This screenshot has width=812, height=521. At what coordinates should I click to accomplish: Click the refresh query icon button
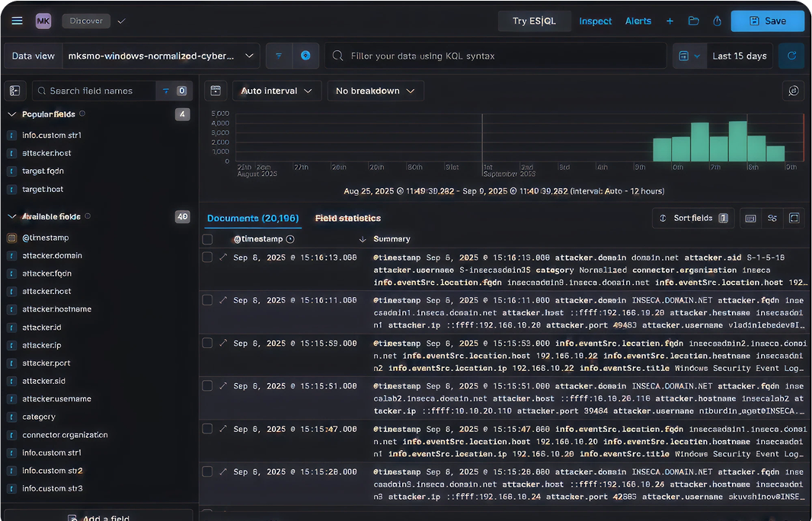[791, 56]
